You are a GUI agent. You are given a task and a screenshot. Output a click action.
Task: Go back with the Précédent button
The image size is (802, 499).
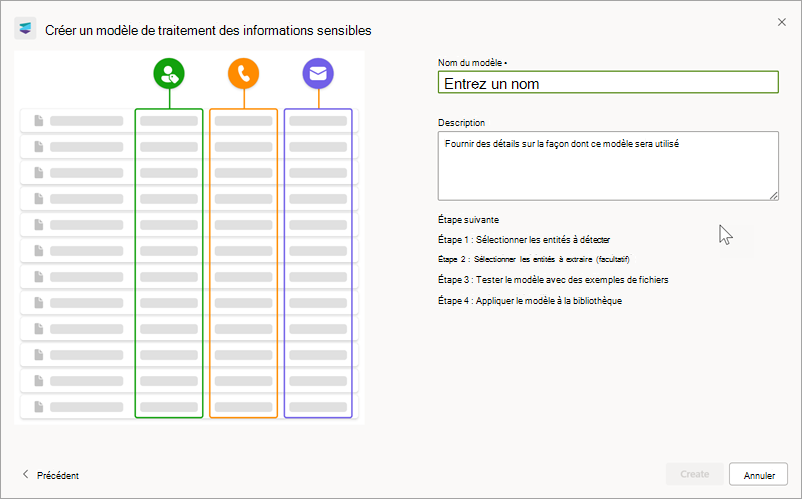(51, 475)
